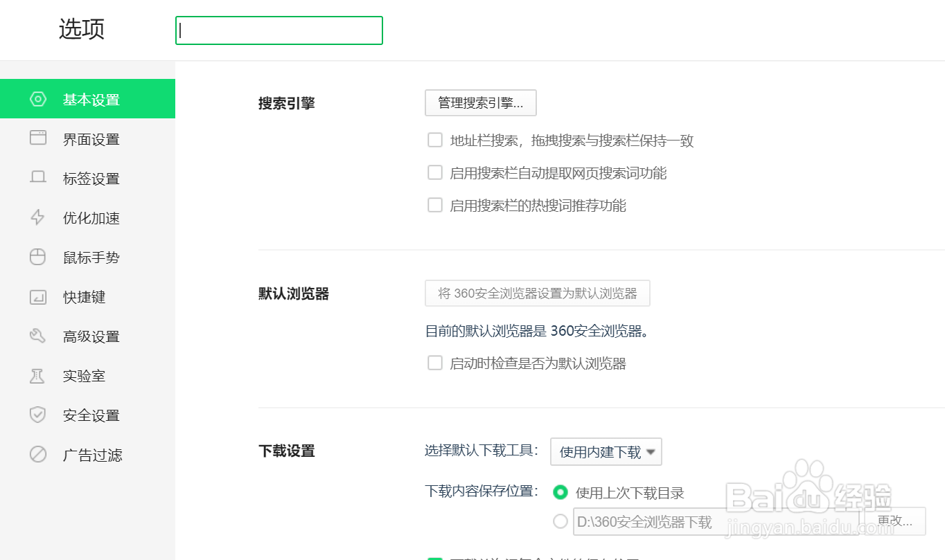Select the custom download path radio button
The width and height of the screenshot is (945, 560).
(560, 522)
